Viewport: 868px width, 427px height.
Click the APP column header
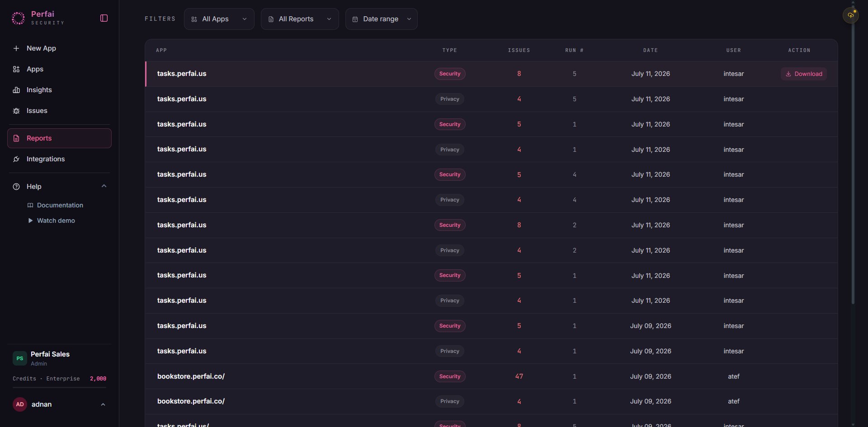click(x=161, y=50)
